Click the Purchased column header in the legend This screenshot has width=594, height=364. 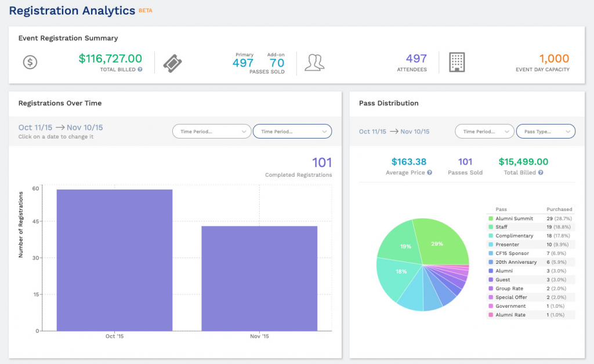tap(559, 209)
